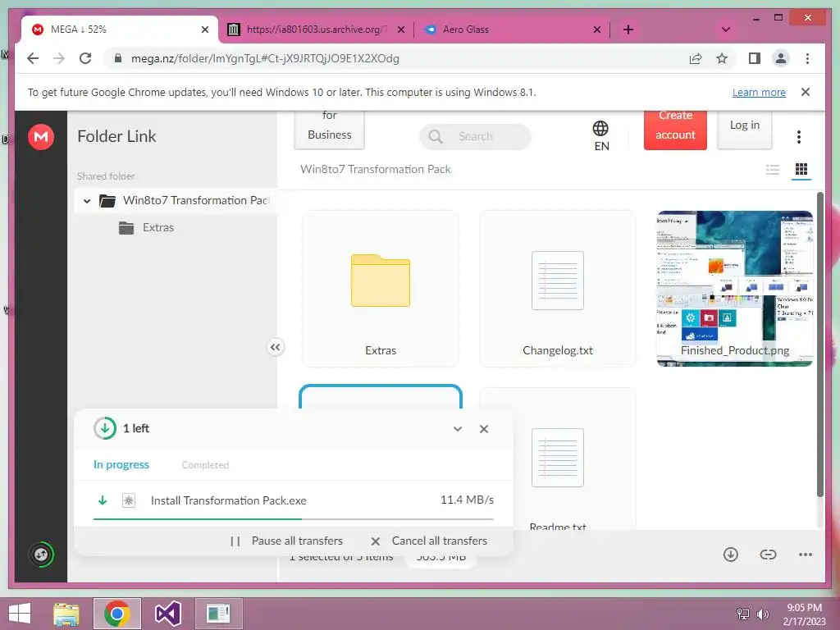Open Chrome tab search dropdown

[x=725, y=30]
